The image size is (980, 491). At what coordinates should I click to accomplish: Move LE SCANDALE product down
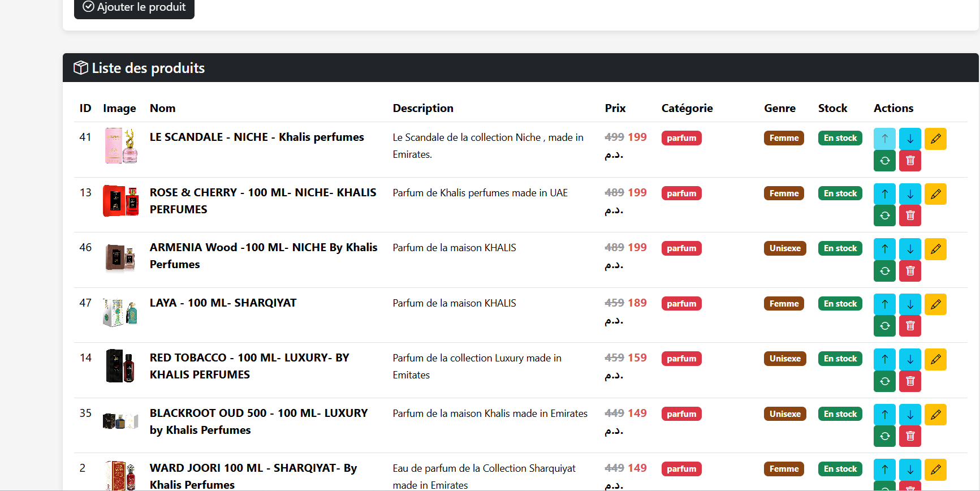(910, 139)
